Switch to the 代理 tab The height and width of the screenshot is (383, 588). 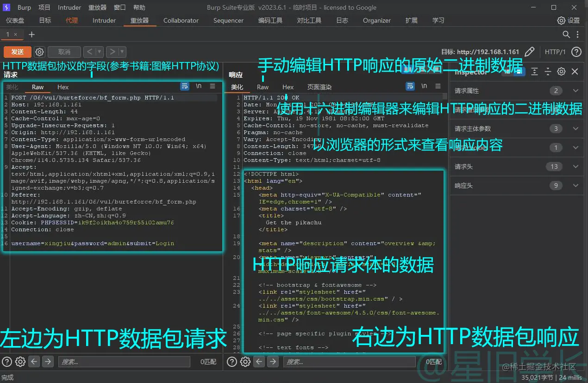coord(72,20)
